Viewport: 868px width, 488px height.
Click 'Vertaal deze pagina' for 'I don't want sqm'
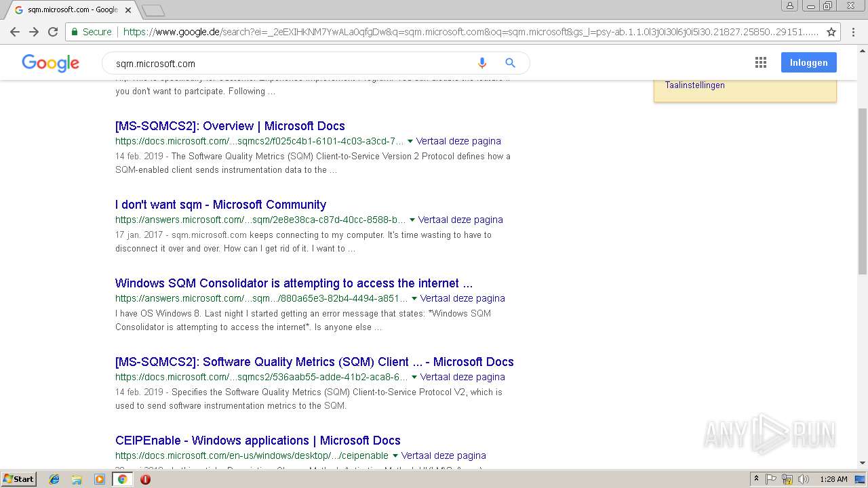pos(460,220)
